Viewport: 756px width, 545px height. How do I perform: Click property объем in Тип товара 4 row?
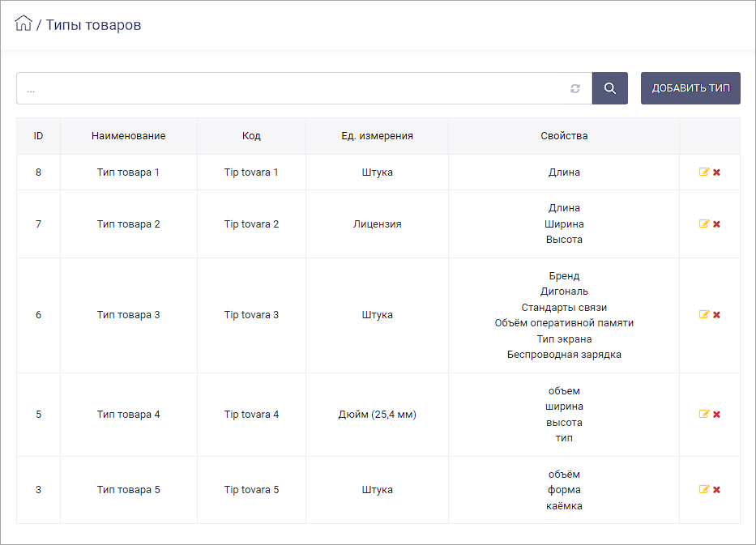pos(564,391)
